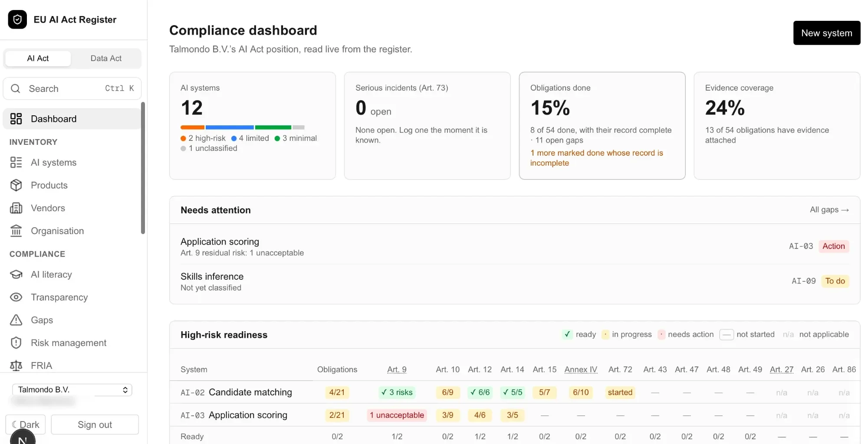Viewport: 868px width, 444px height.
Task: Click the AI systems list icon
Action: [16, 163]
